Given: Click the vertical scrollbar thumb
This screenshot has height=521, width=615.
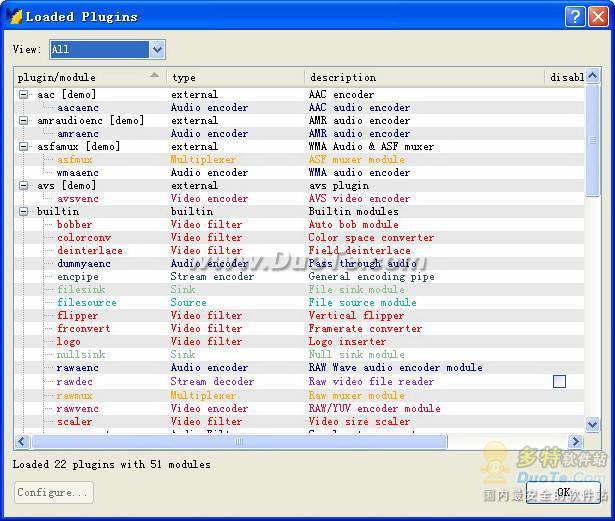Looking at the screenshot, I should coord(593,140).
